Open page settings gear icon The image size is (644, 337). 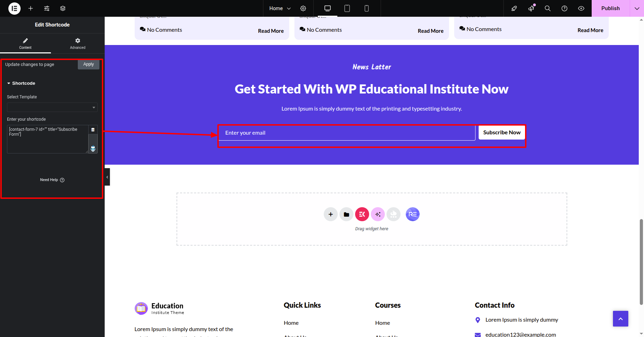tap(303, 8)
